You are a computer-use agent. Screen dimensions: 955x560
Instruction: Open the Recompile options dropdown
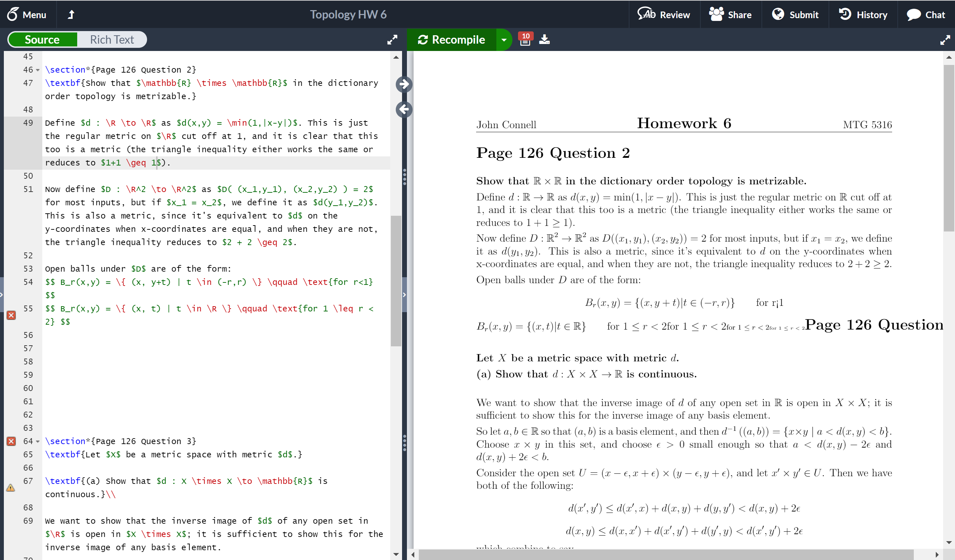coord(504,39)
